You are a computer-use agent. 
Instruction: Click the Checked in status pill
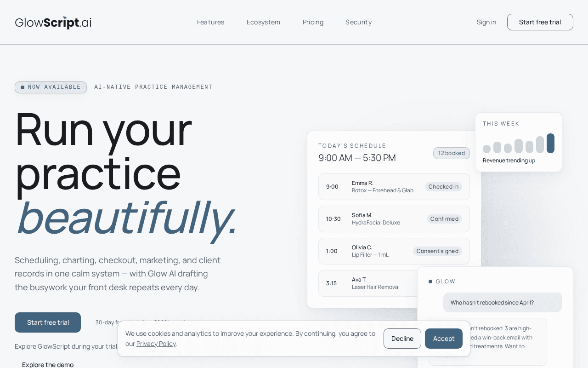443,187
